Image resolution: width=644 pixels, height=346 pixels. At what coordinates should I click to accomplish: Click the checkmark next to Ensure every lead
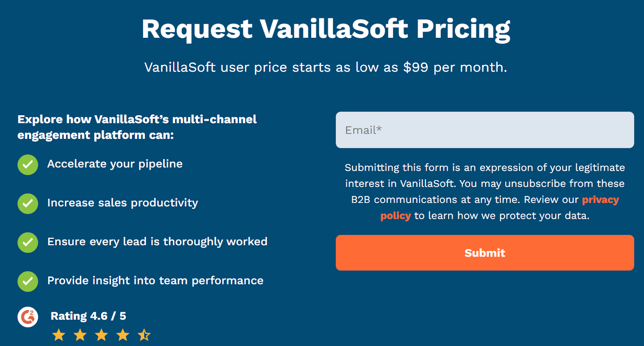tap(28, 242)
